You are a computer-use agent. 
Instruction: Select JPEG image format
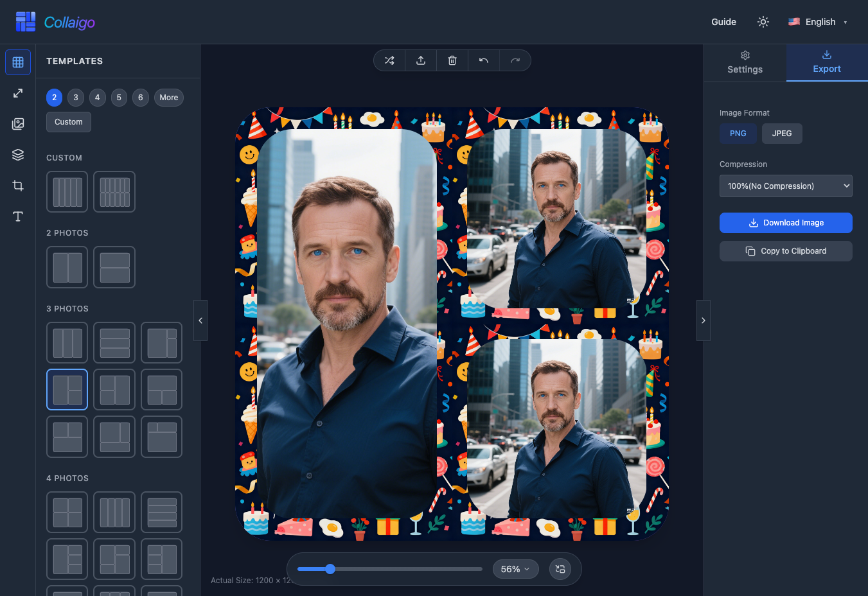click(x=782, y=134)
